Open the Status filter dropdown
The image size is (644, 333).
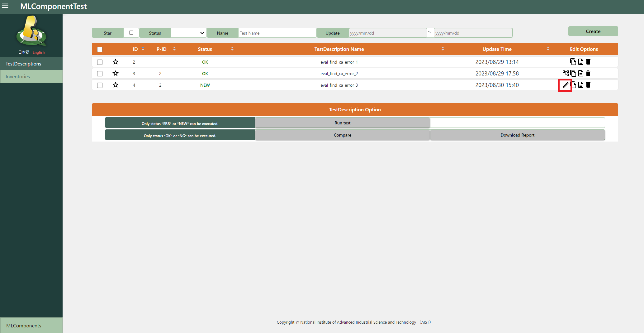coord(188,33)
